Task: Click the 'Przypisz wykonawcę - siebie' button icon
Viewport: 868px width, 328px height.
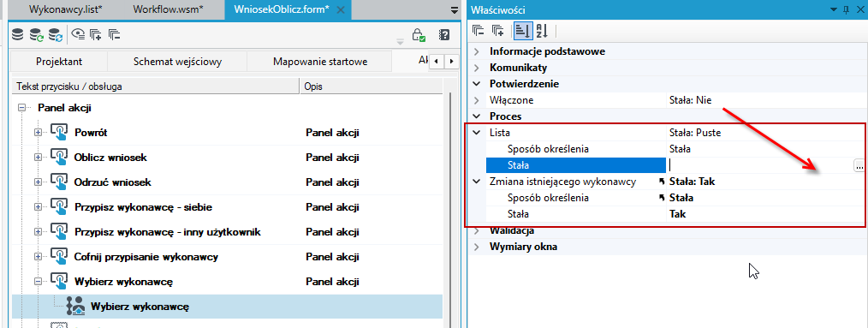Action: point(58,207)
